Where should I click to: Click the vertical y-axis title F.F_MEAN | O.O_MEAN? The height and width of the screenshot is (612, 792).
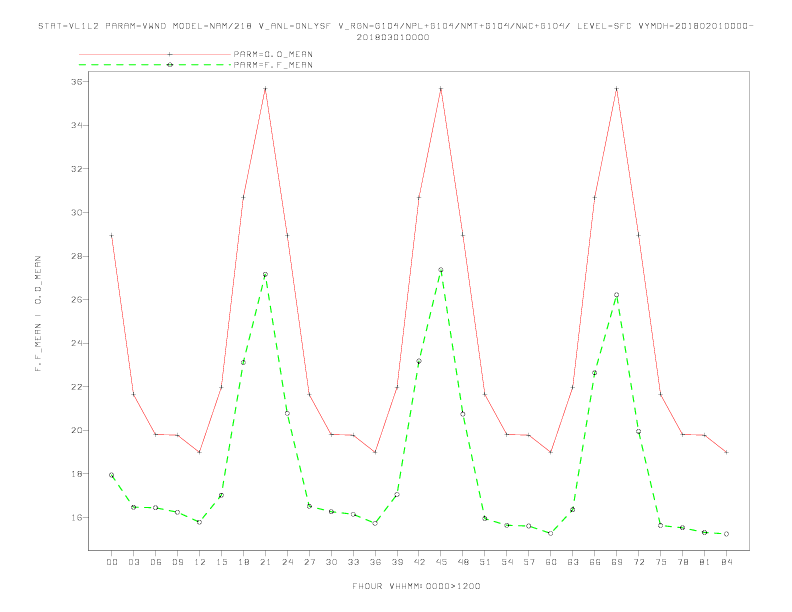[x=38, y=314]
